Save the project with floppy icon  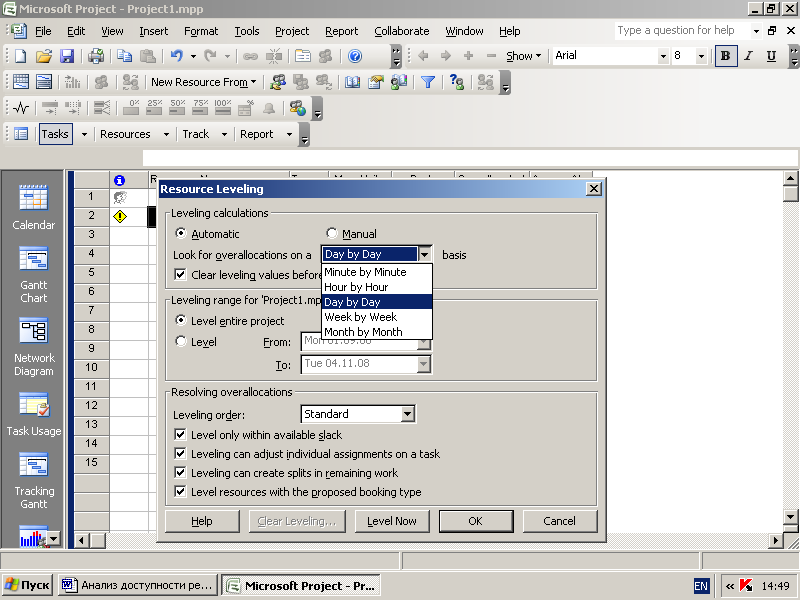click(x=67, y=56)
